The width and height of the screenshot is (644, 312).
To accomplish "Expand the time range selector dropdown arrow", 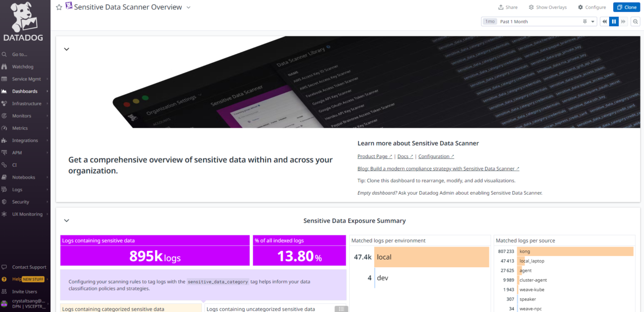I will coord(592,21).
